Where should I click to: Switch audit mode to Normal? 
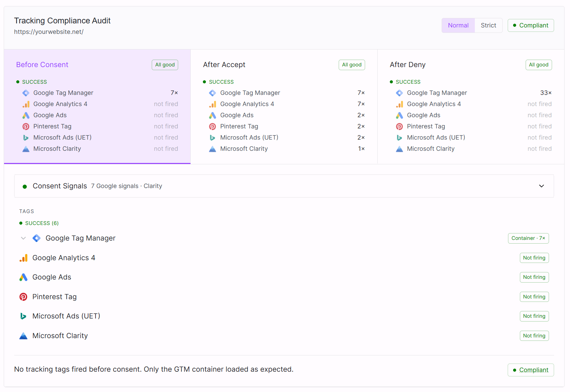tap(458, 25)
